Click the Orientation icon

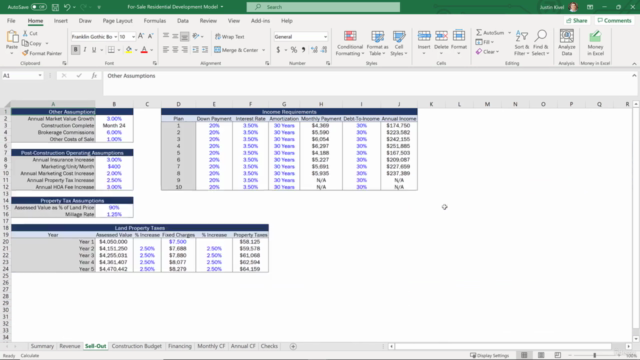coord(196,36)
